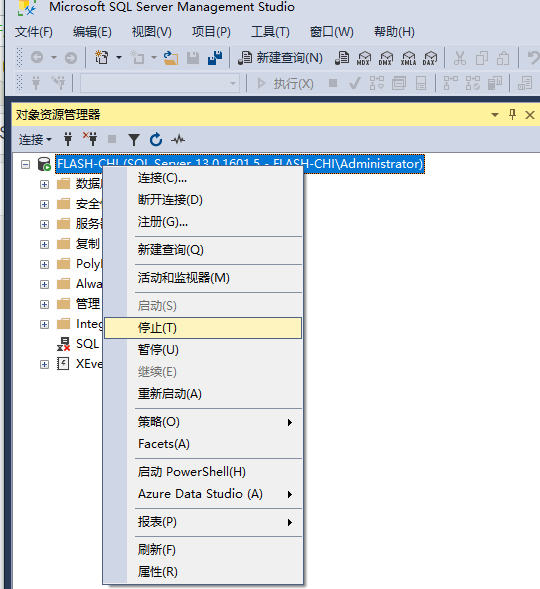This screenshot has height=589, width=540.
Task: Click the Database Engine Query icon
Action: coord(342,58)
